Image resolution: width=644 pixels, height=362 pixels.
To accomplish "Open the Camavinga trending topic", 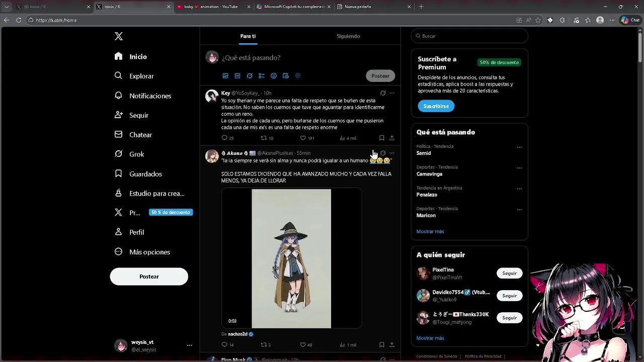I will pos(429,174).
